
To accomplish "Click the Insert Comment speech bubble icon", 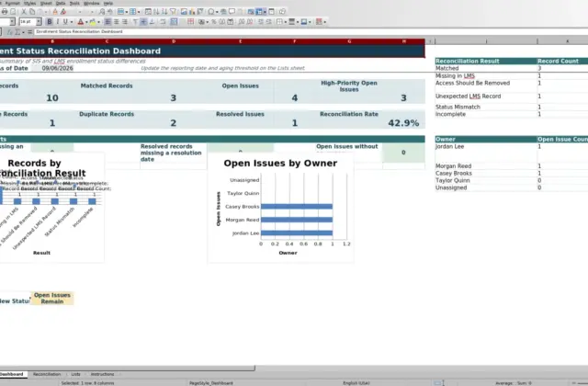I will [x=232, y=12].
